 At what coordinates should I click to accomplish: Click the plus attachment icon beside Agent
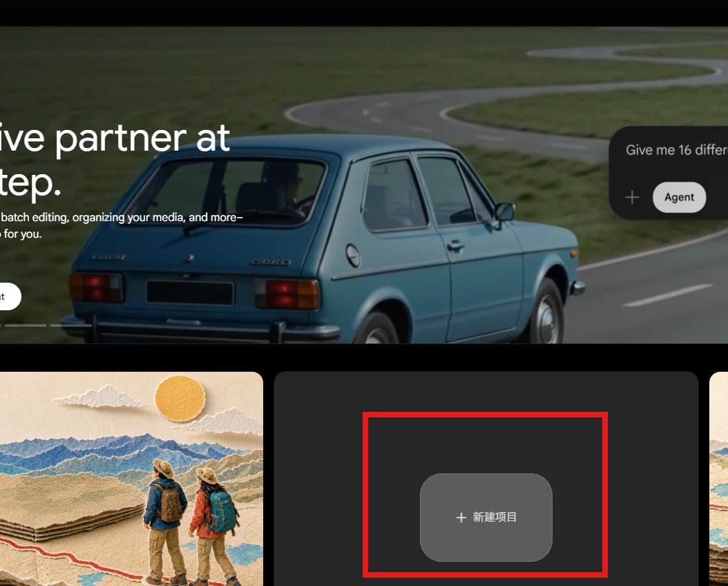point(632,198)
